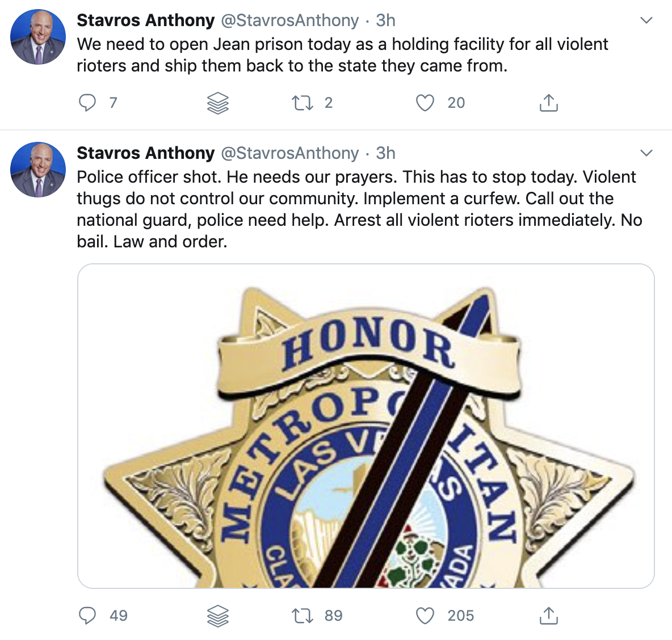Expand second tweet's more options chevron
The image size is (672, 640).
[646, 153]
